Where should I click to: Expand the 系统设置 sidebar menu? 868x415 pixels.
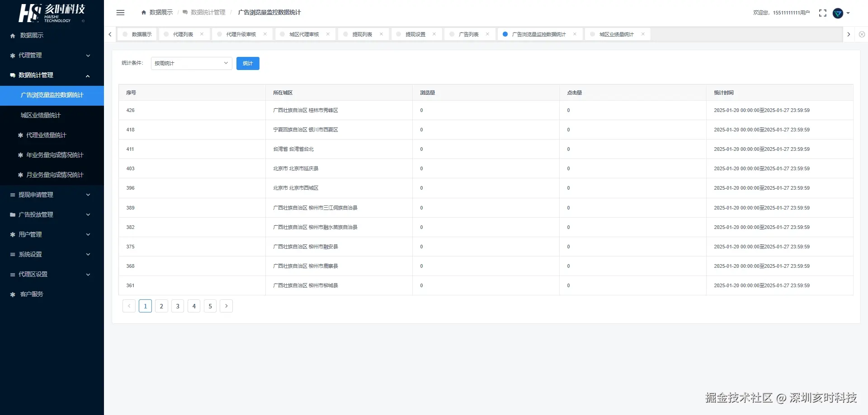[52, 254]
